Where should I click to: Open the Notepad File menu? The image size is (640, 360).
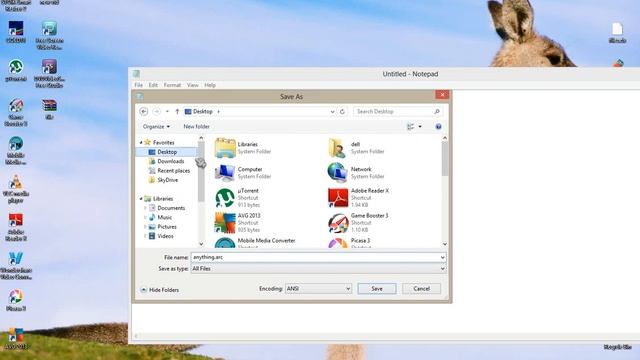pyautogui.click(x=139, y=85)
